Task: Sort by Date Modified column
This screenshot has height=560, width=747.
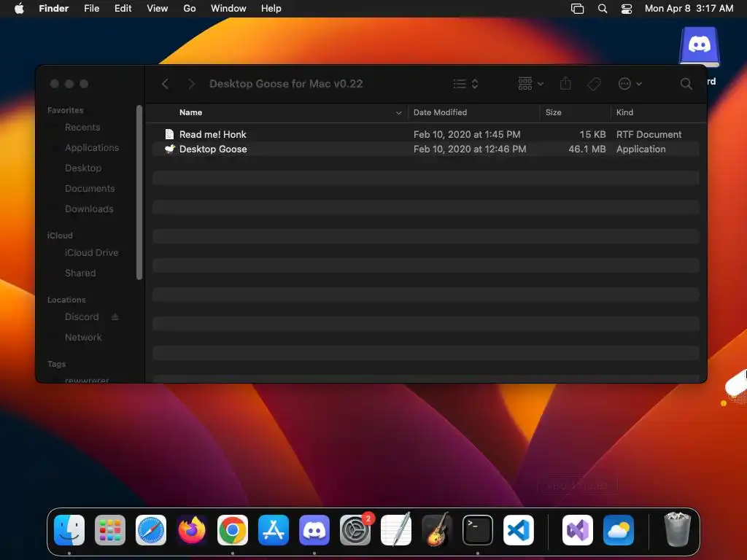Action: click(x=440, y=112)
